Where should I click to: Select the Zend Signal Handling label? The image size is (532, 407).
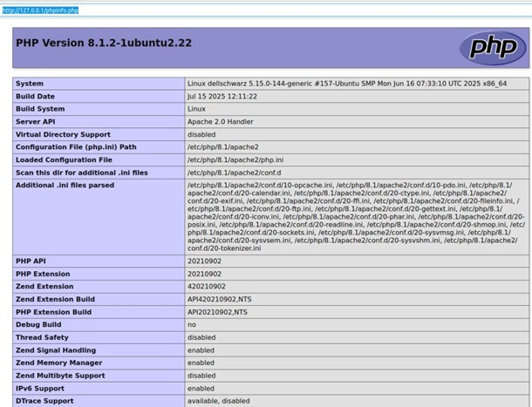56,350
